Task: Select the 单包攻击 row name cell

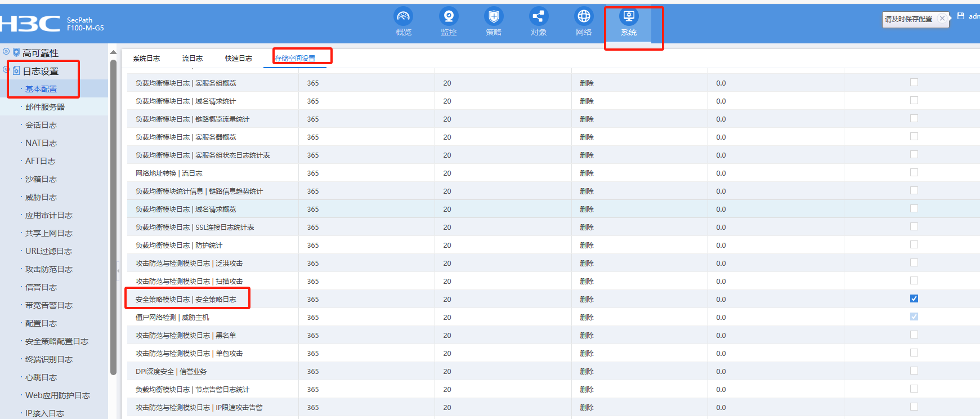Action: point(189,354)
